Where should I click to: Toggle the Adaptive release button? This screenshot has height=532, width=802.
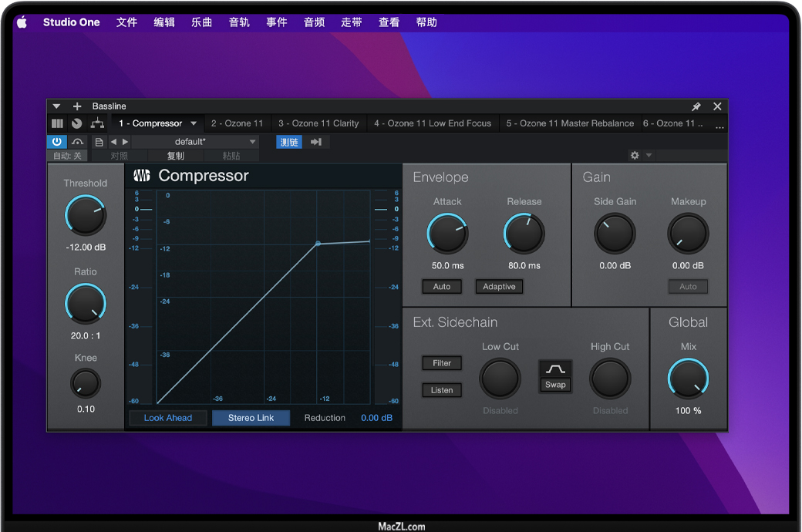point(499,287)
